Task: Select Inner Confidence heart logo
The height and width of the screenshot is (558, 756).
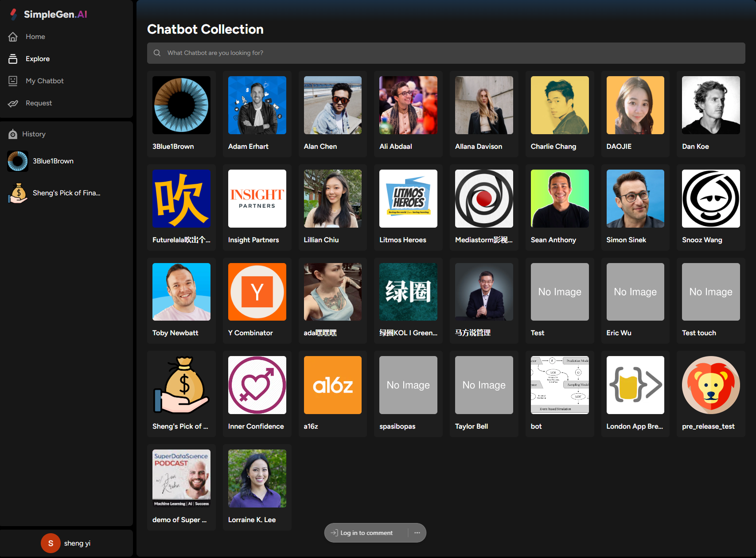Action: 257,385
